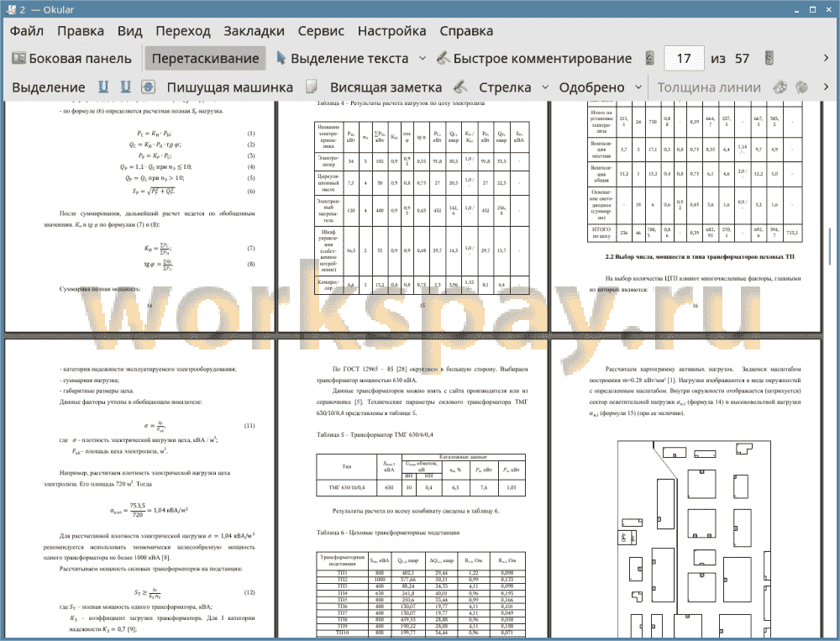Click page 14 containing formulas (1) to (8)
The image size is (840, 641).
pos(139,216)
